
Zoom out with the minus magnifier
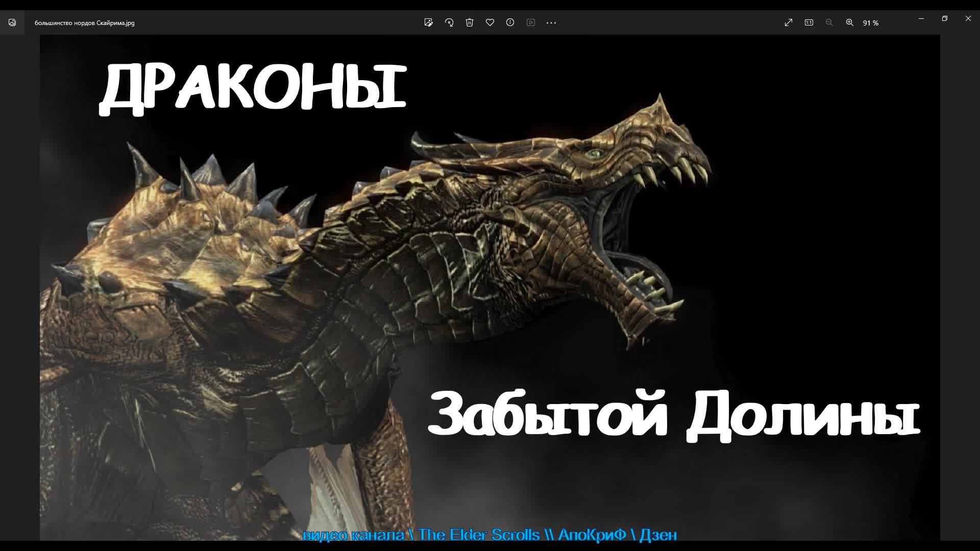click(829, 22)
